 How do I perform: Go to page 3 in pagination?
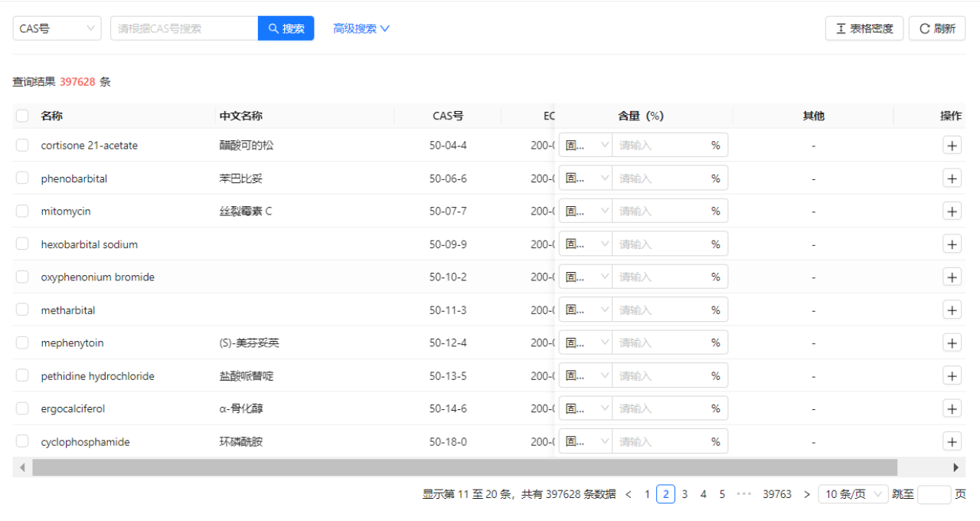pos(684,495)
